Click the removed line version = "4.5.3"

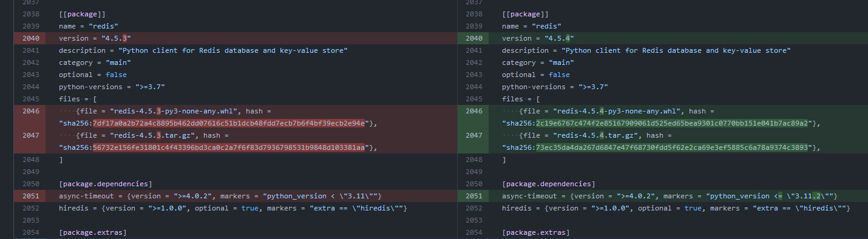click(x=95, y=38)
